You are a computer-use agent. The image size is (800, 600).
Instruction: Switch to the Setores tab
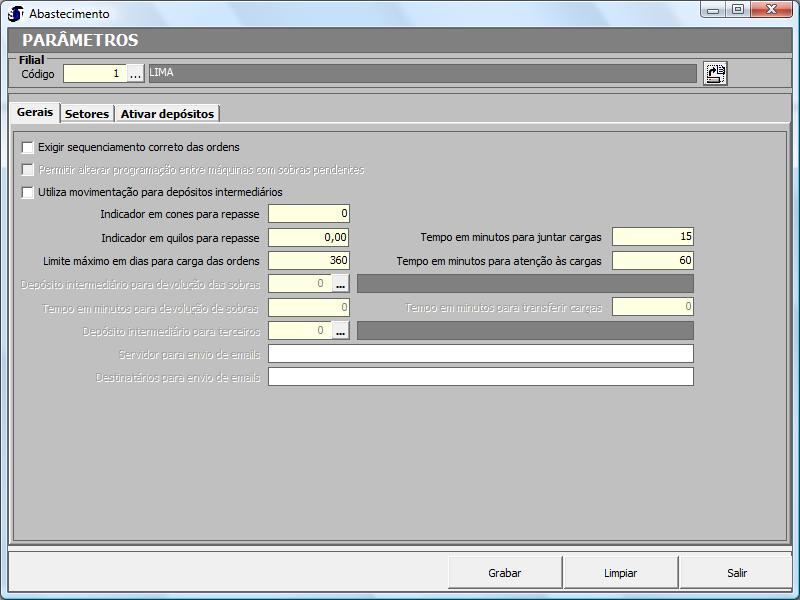87,114
